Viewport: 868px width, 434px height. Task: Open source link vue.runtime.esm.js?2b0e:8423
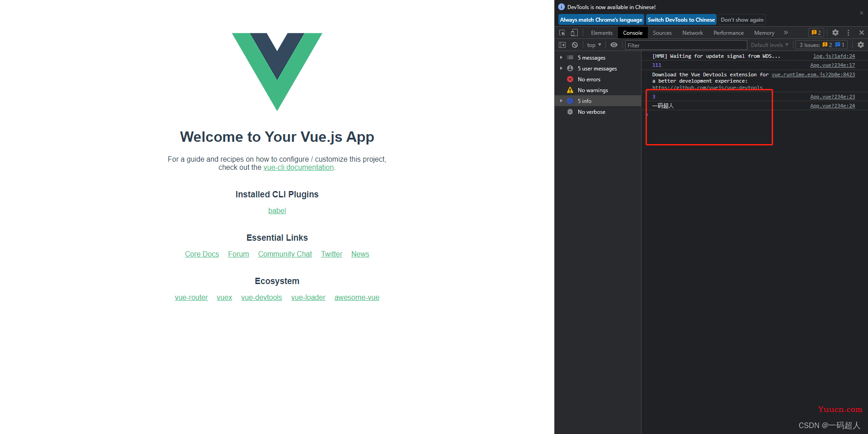tap(813, 75)
